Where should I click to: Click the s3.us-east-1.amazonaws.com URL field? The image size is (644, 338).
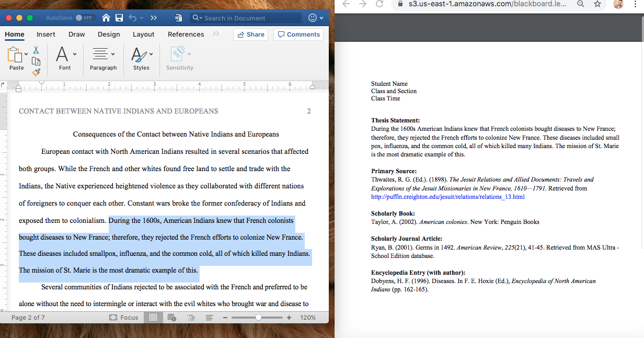click(487, 4)
